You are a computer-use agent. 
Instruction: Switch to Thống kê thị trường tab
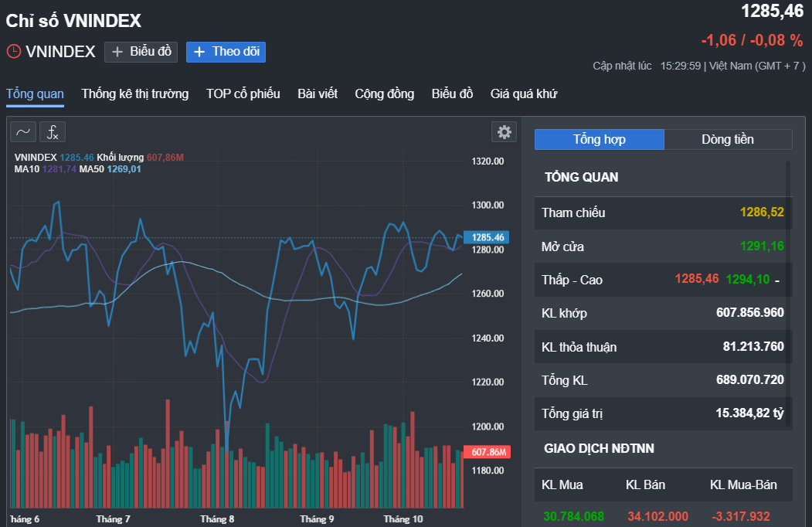pyautogui.click(x=135, y=94)
